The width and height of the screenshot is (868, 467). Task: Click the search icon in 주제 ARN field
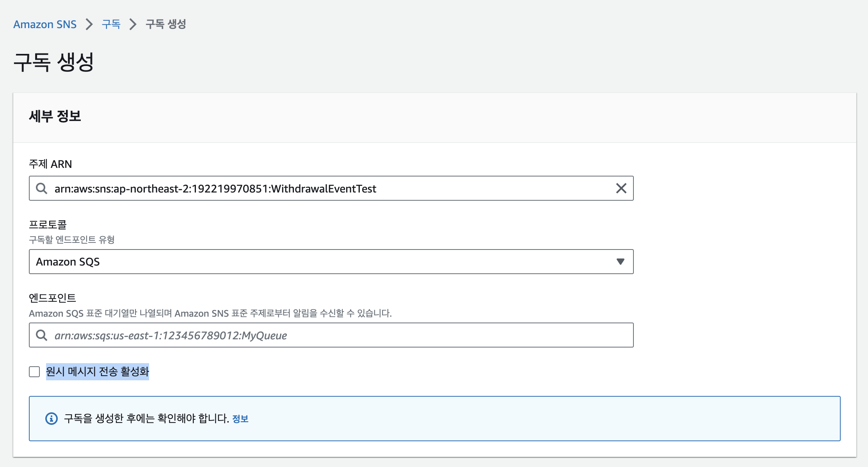pos(41,188)
